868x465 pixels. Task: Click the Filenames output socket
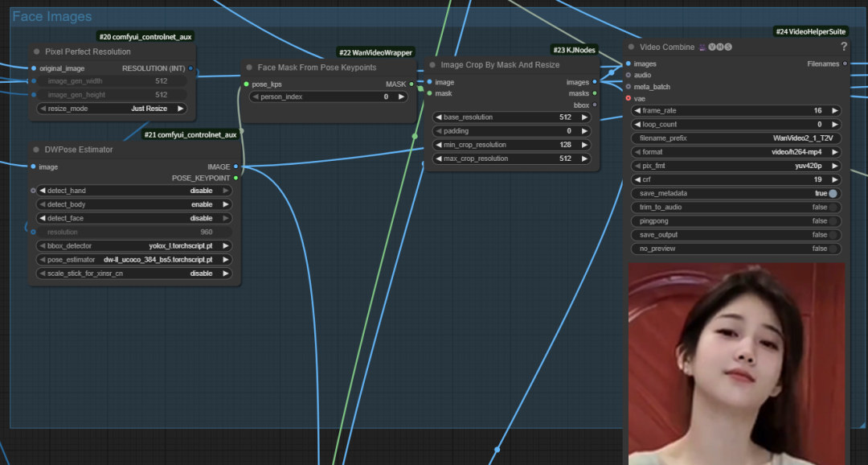pyautogui.click(x=844, y=64)
